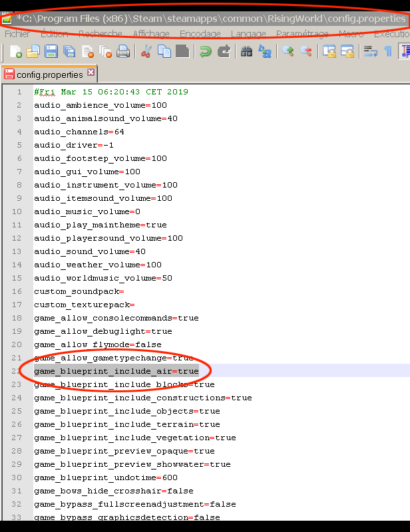410x532 pixels.
Task: Close the config.properties tab
Action: (x=91, y=72)
